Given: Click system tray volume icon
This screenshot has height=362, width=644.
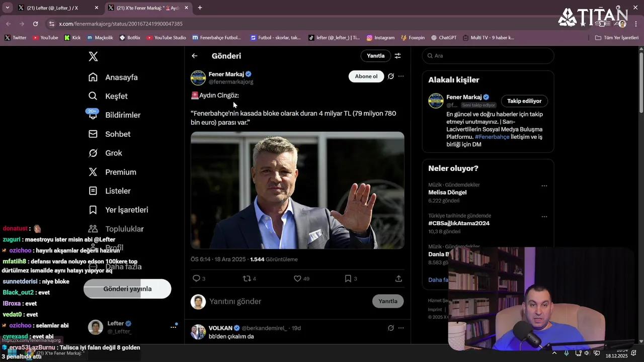Looking at the screenshot, I should [587, 353].
